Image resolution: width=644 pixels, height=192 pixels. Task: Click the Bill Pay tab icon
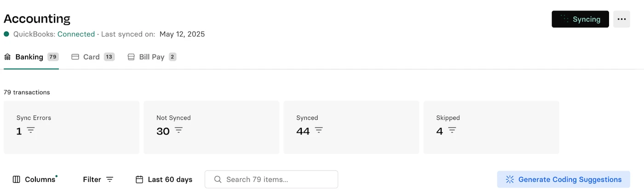point(131,57)
